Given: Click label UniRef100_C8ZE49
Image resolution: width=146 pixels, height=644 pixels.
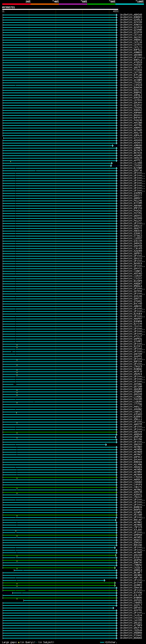Looking at the screenshot, I should coord(131,631).
